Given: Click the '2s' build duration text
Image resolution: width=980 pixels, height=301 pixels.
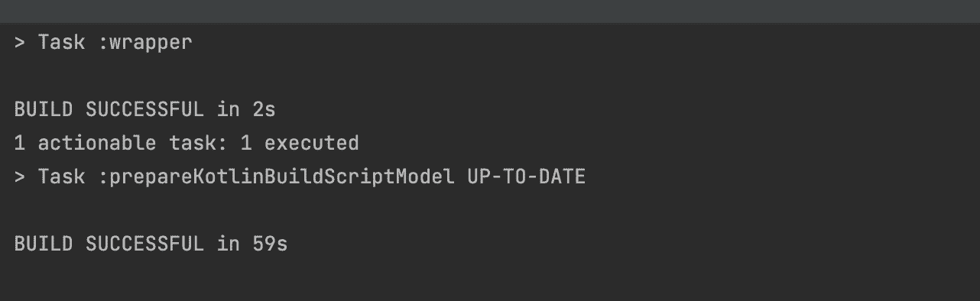Looking at the screenshot, I should tap(264, 110).
